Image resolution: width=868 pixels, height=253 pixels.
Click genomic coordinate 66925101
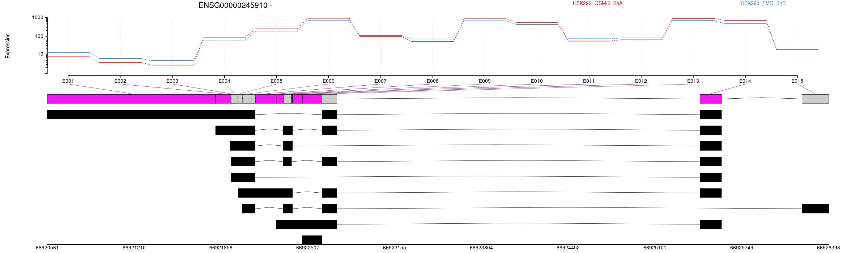[x=655, y=248]
